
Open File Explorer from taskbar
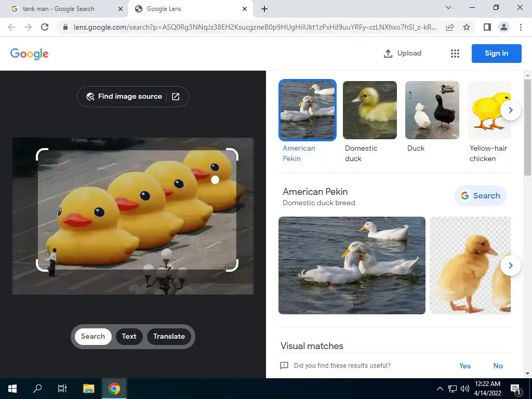88,389
